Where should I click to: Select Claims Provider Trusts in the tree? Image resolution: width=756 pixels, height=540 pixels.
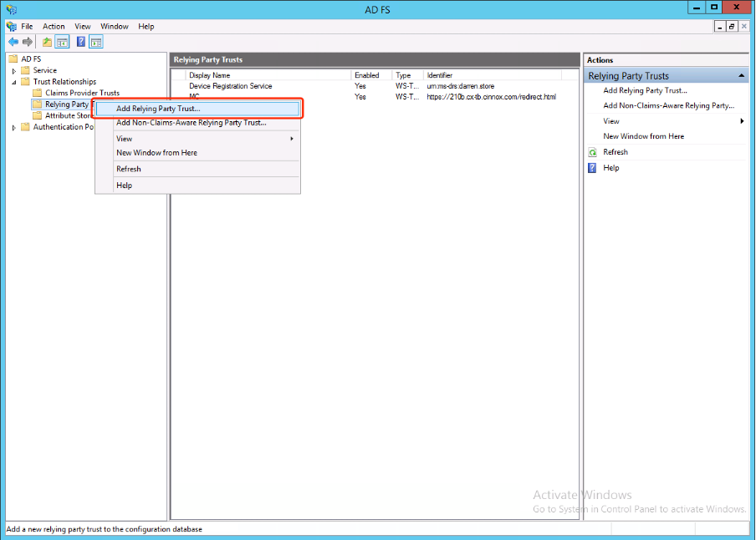(83, 93)
